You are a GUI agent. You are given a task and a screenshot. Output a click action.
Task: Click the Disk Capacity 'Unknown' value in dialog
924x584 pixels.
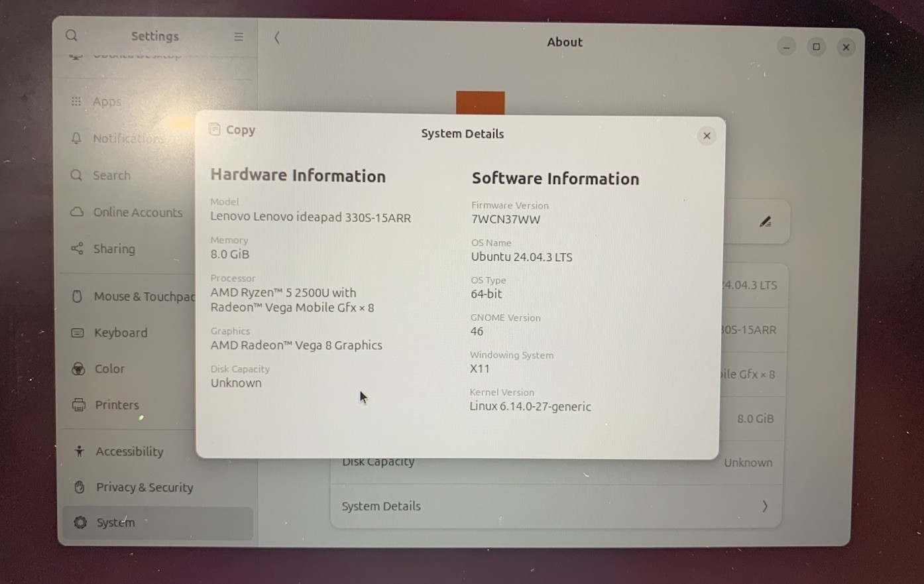click(x=236, y=383)
